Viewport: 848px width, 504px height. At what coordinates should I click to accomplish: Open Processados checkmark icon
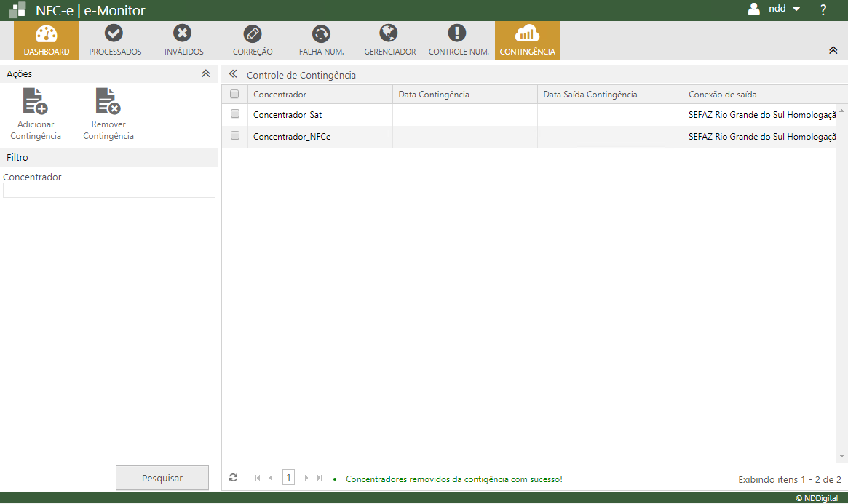[114, 33]
